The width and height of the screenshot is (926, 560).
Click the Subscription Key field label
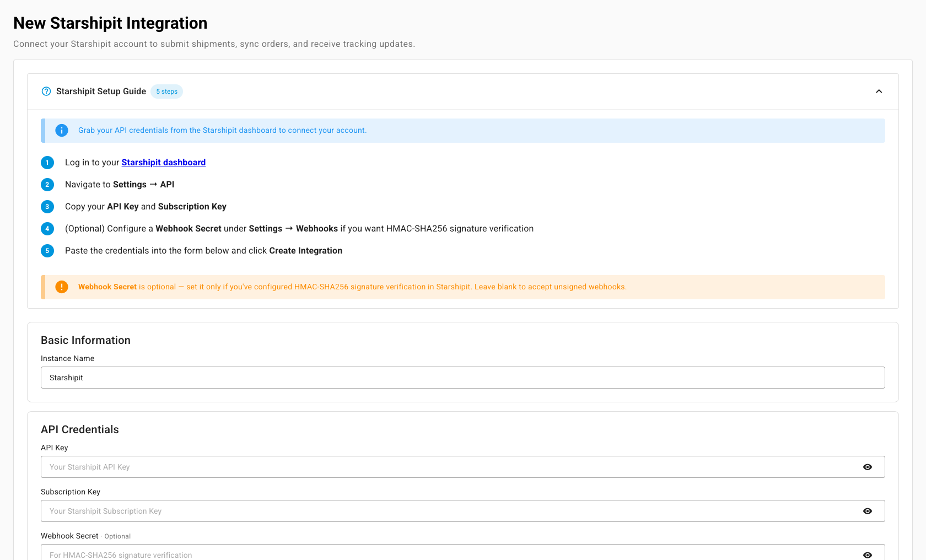point(71,492)
